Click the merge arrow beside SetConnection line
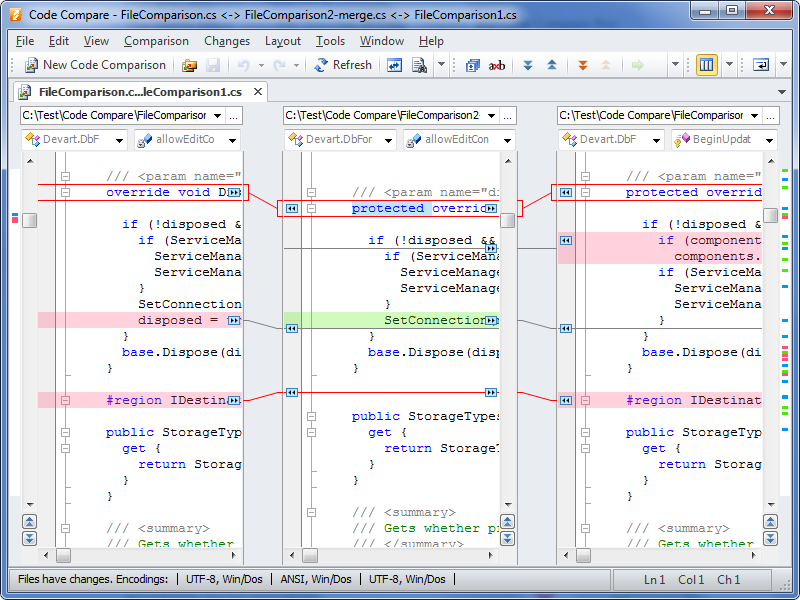 [490, 320]
